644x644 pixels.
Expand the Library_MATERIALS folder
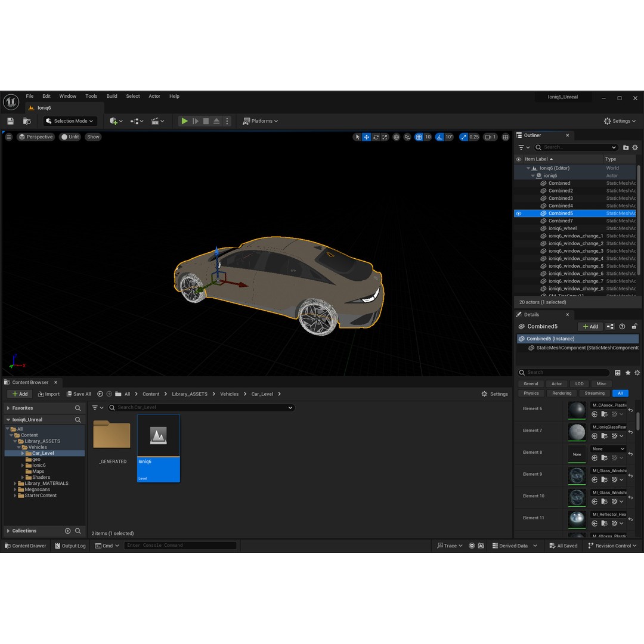[15, 484]
